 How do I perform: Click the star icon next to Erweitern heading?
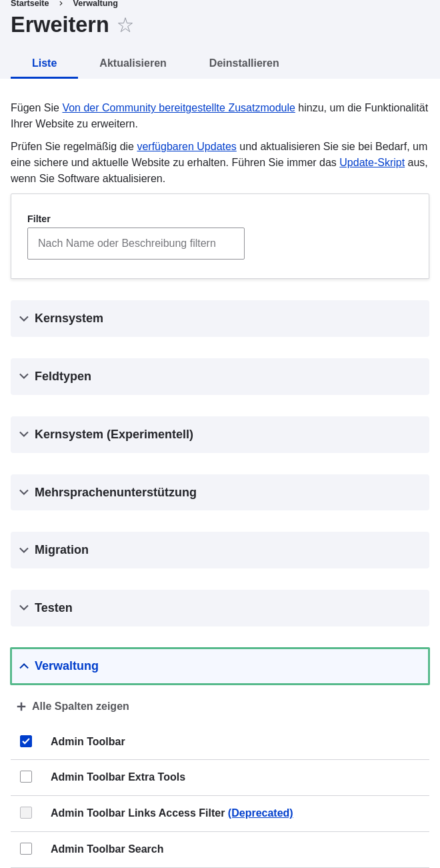[125, 25]
